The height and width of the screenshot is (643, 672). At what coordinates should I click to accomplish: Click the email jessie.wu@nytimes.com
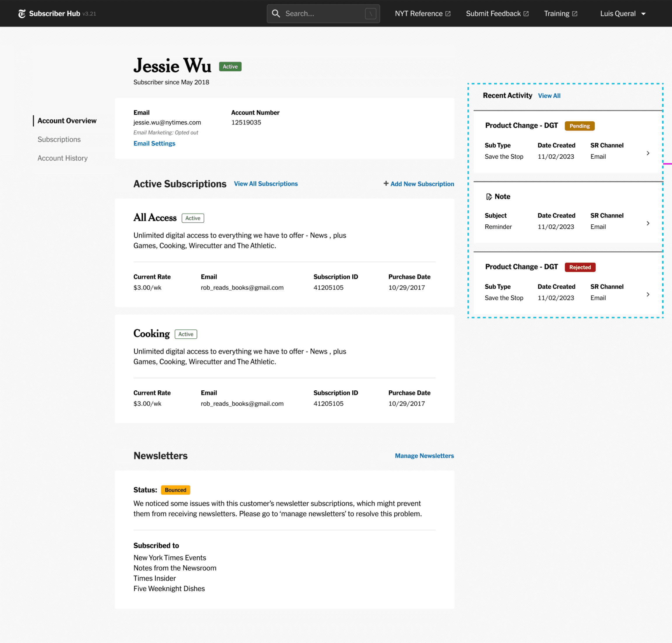pyautogui.click(x=167, y=122)
